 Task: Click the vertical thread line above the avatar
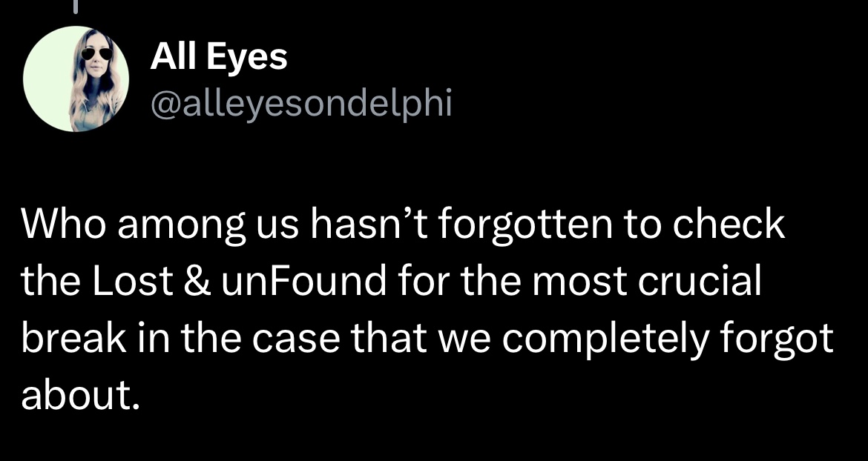[x=76, y=7]
